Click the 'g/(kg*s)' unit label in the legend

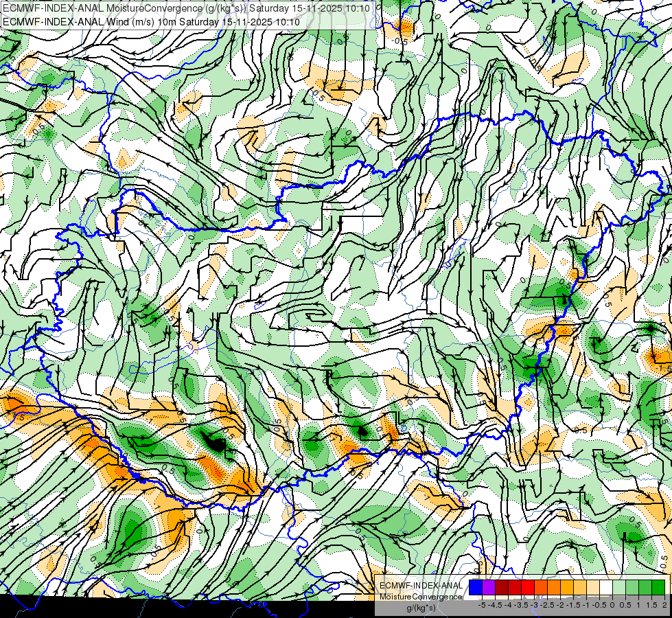pos(421,608)
